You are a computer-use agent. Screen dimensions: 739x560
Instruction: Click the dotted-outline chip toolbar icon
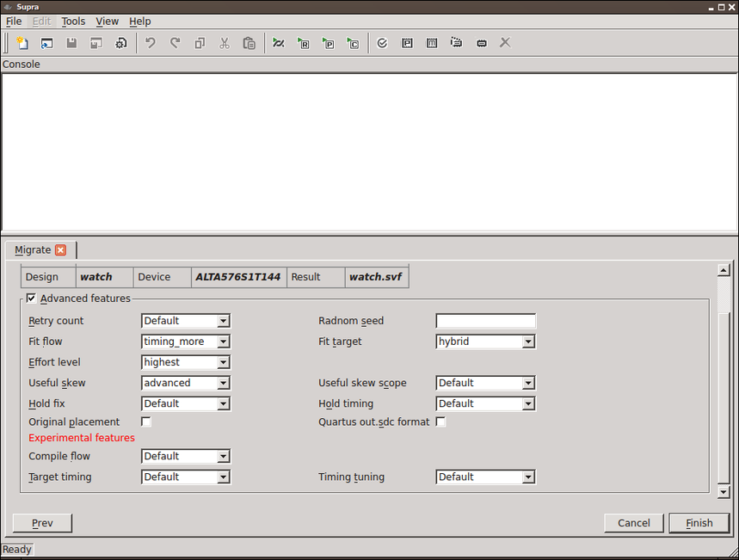pyautogui.click(x=456, y=43)
